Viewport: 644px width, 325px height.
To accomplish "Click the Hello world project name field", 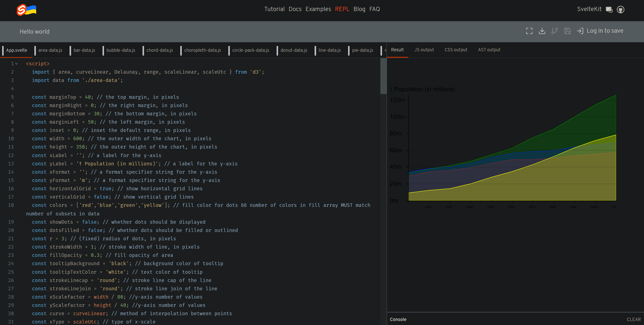I will 35,32.
